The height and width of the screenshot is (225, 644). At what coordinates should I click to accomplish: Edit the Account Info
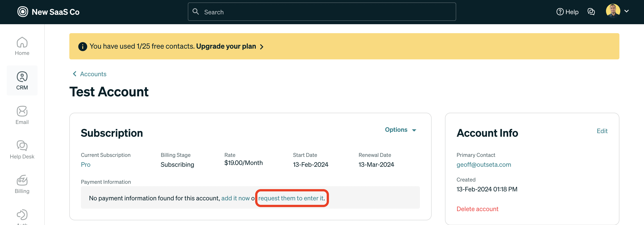pyautogui.click(x=602, y=131)
